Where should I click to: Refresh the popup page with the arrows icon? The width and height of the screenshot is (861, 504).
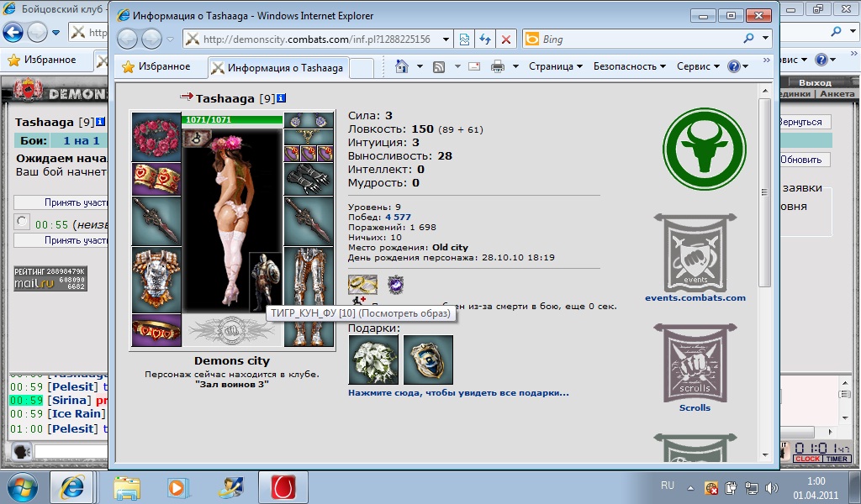485,39
